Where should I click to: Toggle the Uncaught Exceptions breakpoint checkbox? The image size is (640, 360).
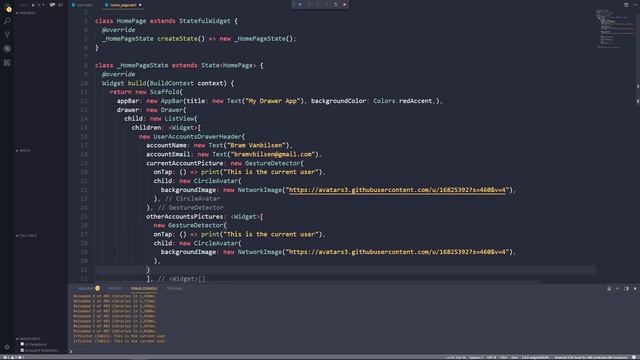[x=22, y=350]
